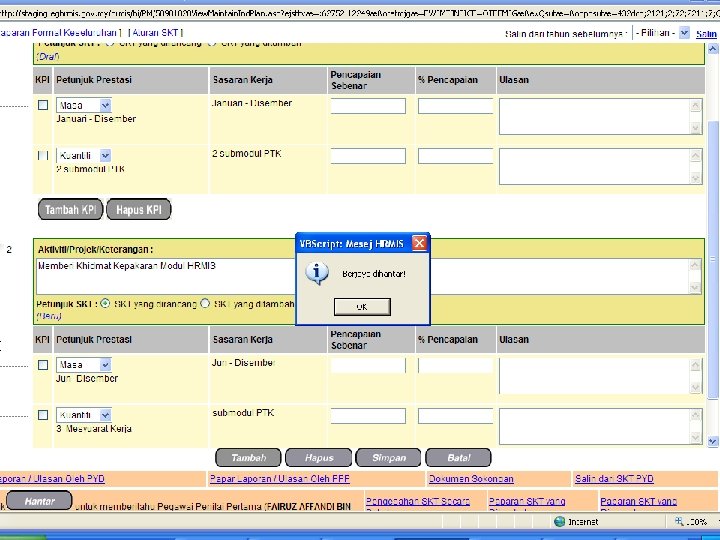
Task: Open the Pengesahan SKT Secara link
Action: (418, 501)
